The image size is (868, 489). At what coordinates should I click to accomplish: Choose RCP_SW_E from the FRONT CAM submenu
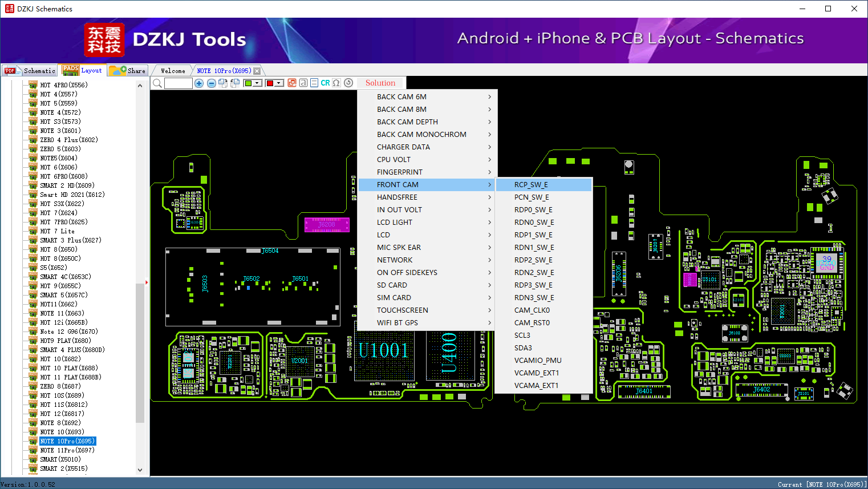(x=543, y=185)
